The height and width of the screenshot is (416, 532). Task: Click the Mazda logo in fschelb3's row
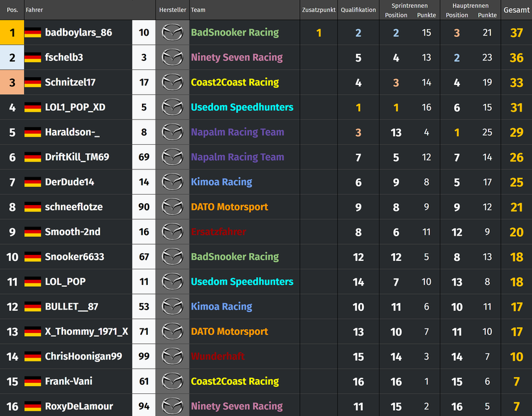[173, 57]
